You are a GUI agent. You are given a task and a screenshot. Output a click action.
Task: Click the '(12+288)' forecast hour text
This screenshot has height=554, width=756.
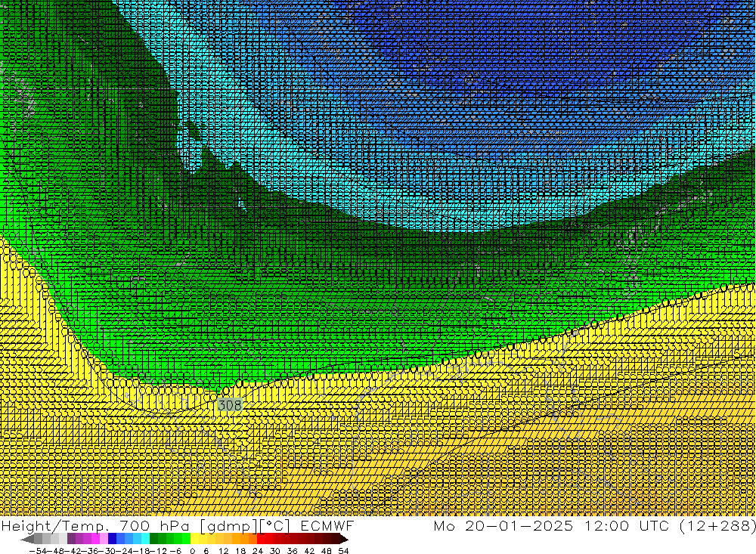tap(717, 525)
